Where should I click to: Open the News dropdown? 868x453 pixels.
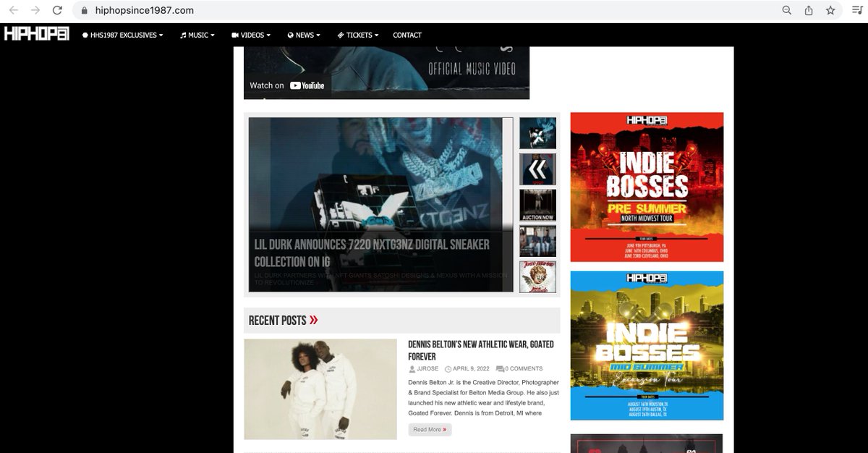[x=304, y=35]
